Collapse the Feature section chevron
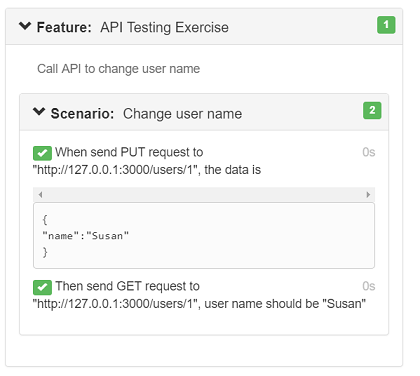The image size is (420, 376). [25, 26]
